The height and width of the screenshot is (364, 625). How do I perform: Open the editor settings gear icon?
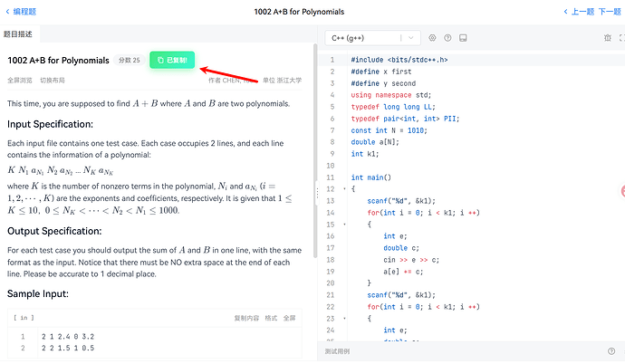(x=432, y=38)
